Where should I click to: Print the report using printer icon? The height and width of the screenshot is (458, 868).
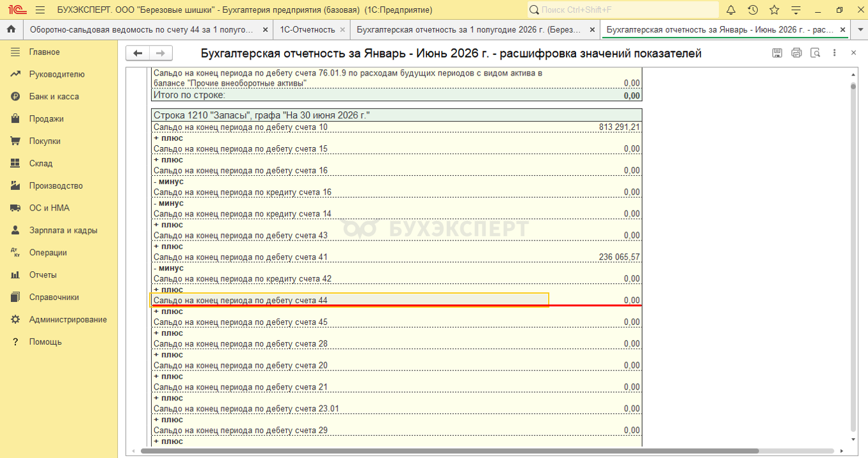click(796, 53)
